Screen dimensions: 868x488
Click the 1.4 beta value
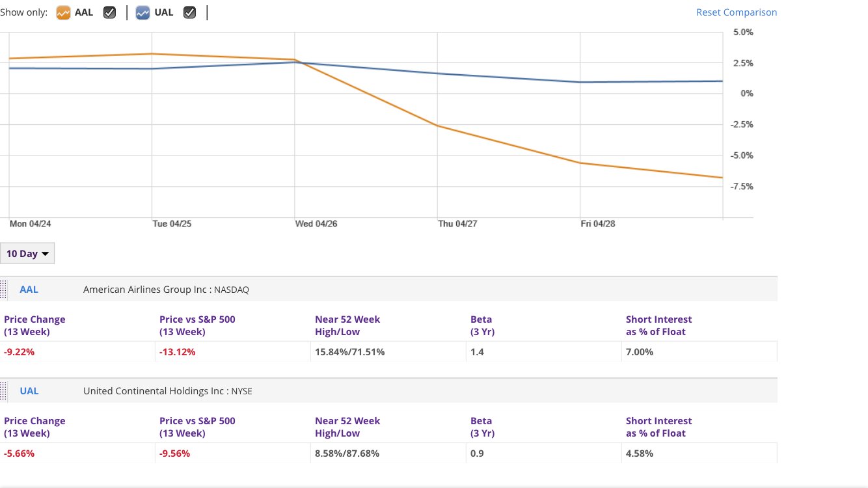click(x=477, y=352)
